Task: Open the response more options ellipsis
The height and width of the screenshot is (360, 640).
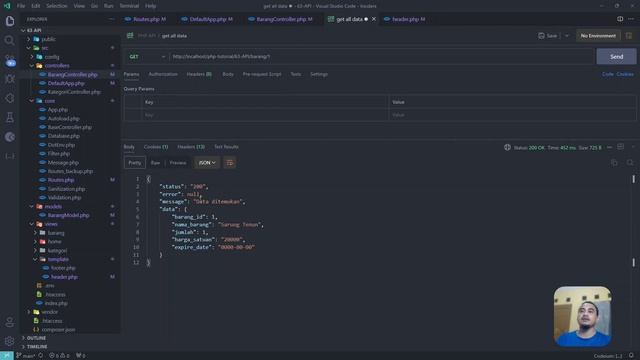Action: point(609,147)
